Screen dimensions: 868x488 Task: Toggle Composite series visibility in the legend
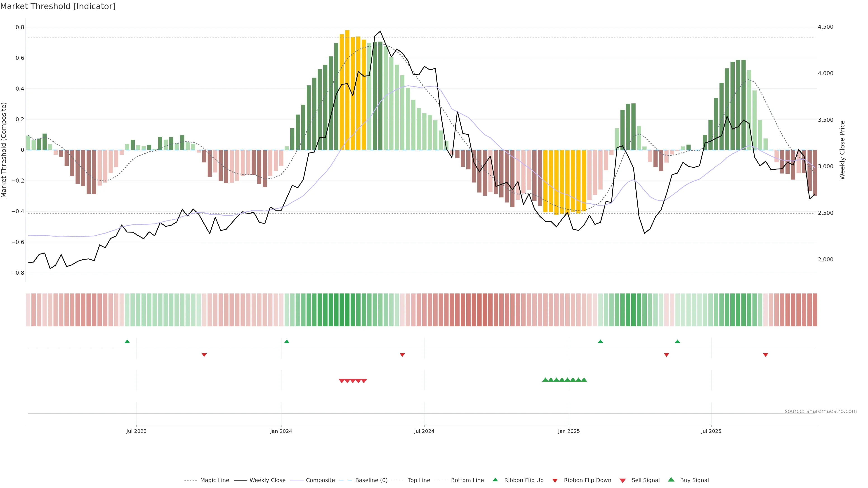(320, 480)
